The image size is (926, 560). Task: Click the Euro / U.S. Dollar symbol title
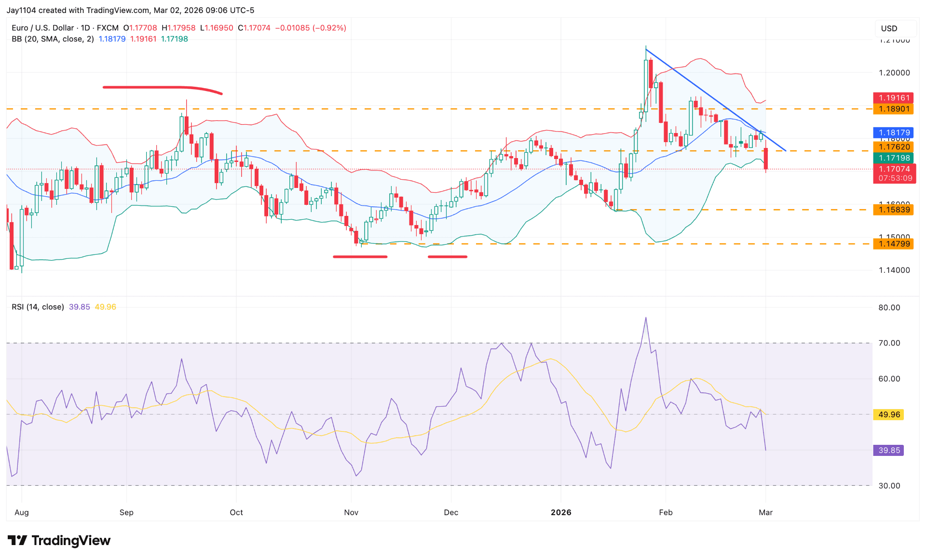tap(41, 28)
